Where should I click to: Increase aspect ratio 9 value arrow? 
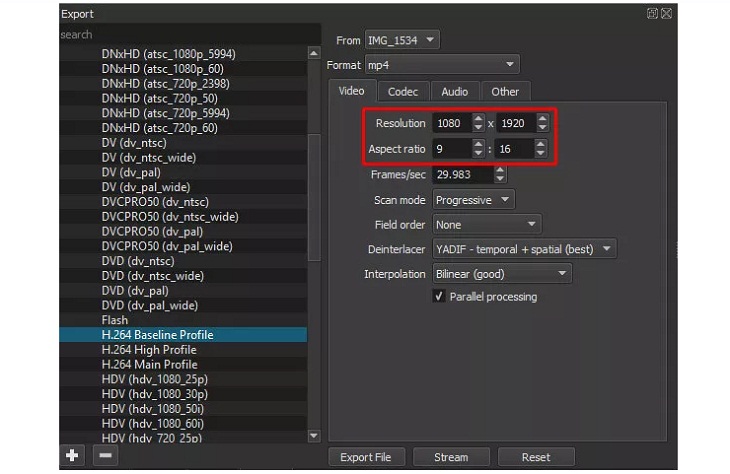click(x=478, y=144)
